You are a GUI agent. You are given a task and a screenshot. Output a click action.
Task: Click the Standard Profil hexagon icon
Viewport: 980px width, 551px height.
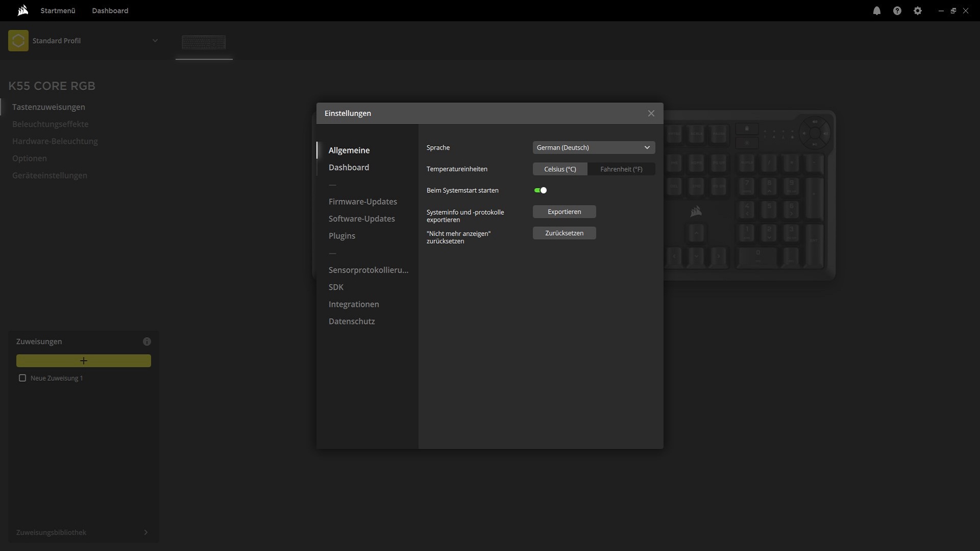(18, 41)
